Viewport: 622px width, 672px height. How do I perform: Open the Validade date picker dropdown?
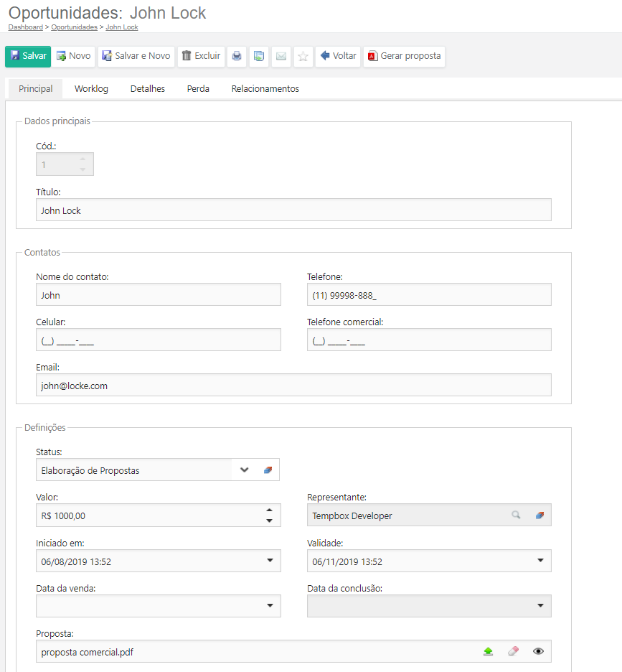(540, 561)
